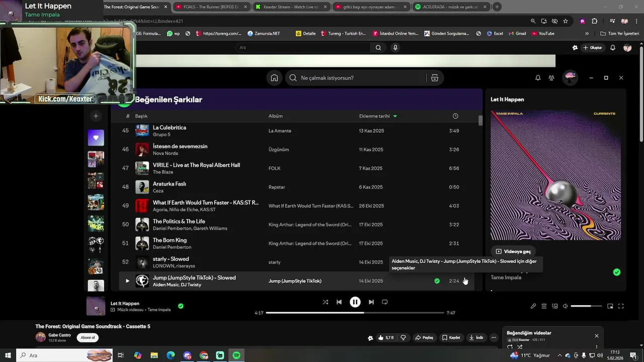Open Spotify miniplayer icon

pos(610,306)
